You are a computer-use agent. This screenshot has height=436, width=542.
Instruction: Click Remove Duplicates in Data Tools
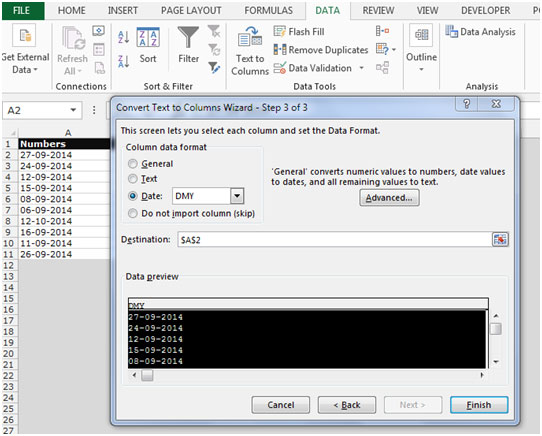pyautogui.click(x=321, y=50)
